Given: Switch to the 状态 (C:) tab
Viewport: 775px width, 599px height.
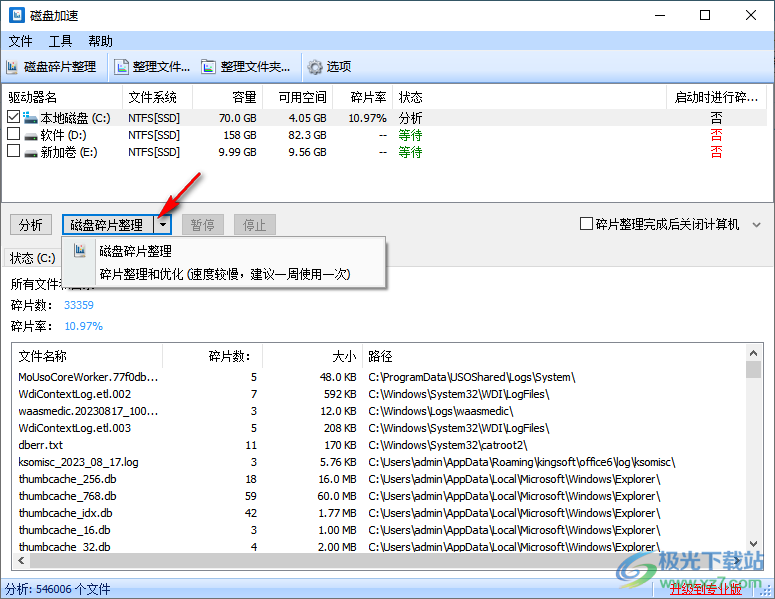Looking at the screenshot, I should pos(33,257).
